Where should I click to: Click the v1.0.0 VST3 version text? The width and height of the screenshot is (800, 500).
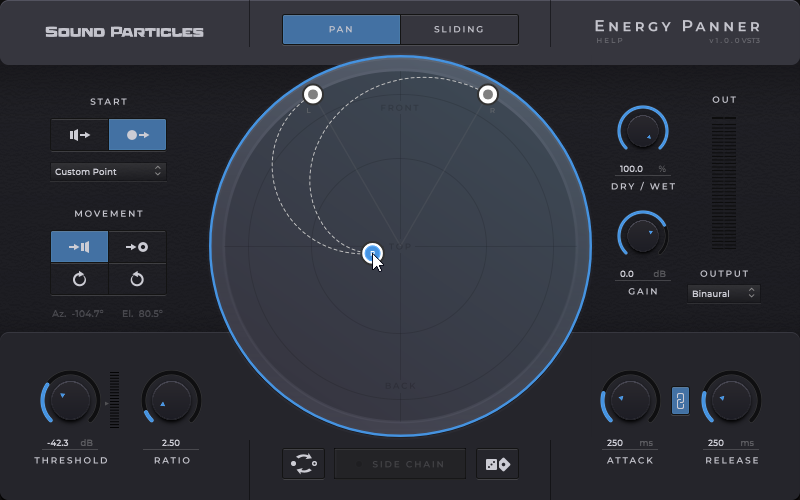[735, 40]
